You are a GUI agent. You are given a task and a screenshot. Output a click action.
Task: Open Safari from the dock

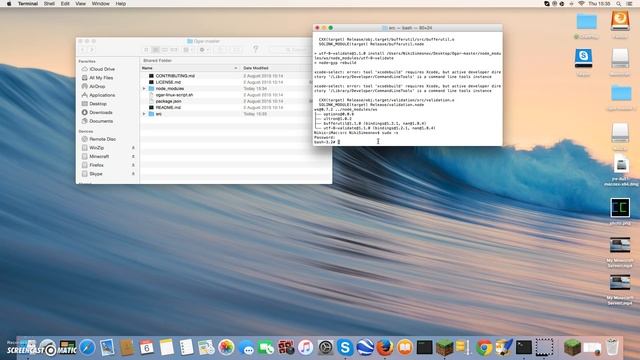[87, 348]
